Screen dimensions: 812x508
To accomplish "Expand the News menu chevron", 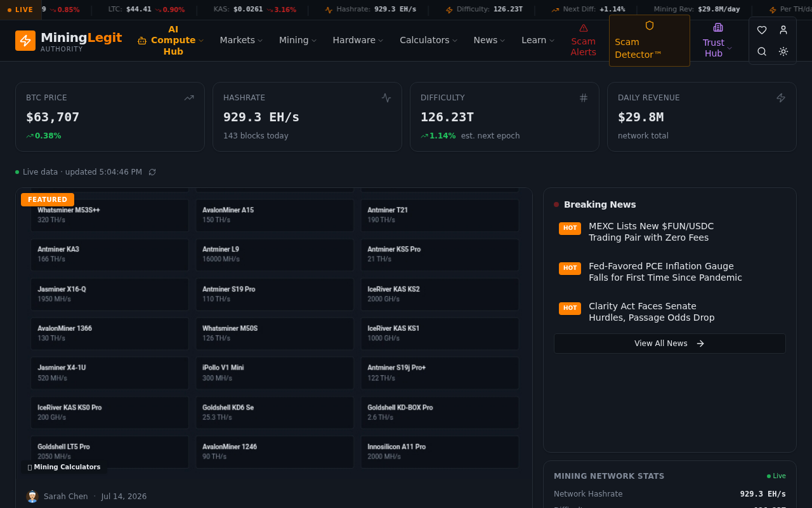I will (502, 41).
